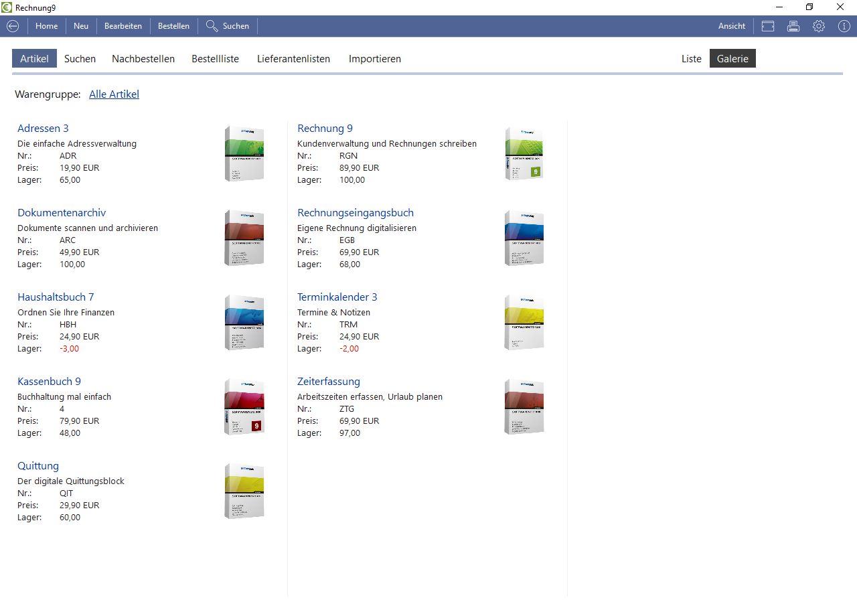Open settings gear icon
Screen dimensions: 857x616
(819, 26)
